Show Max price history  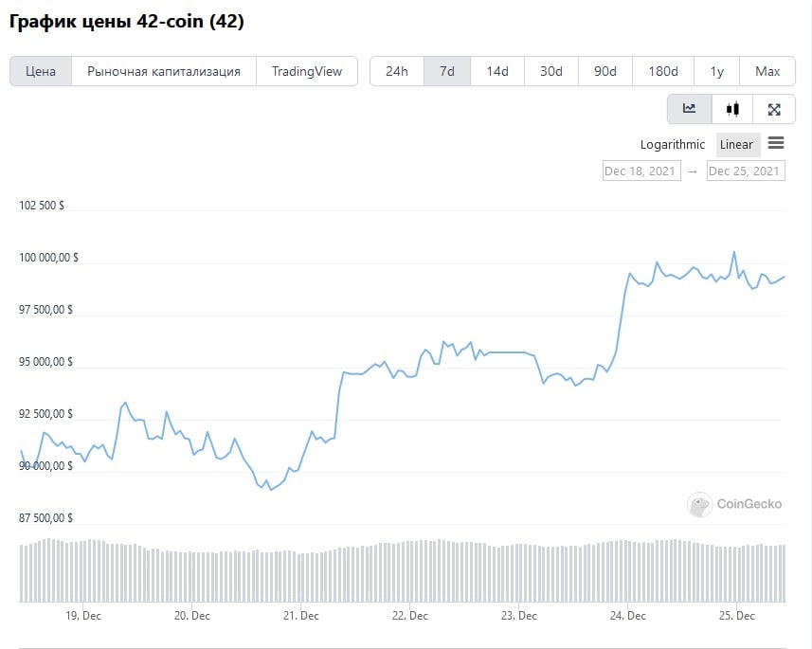[767, 71]
